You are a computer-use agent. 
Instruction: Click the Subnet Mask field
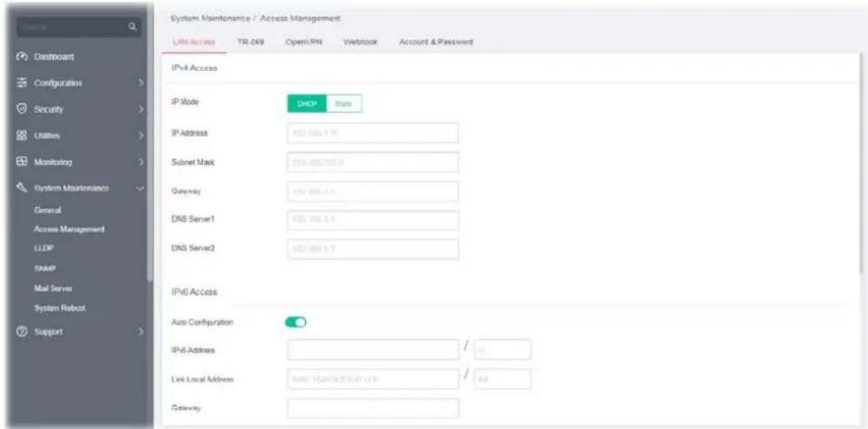[x=373, y=162]
